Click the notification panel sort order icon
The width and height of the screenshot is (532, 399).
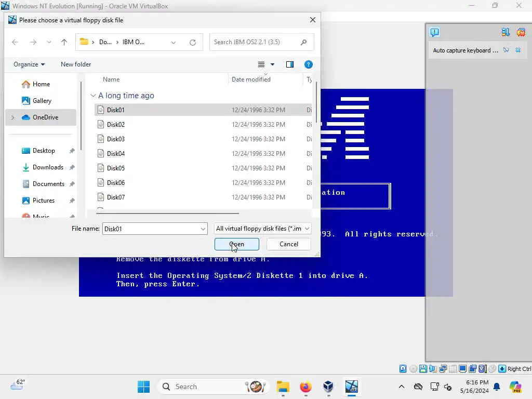505,32
